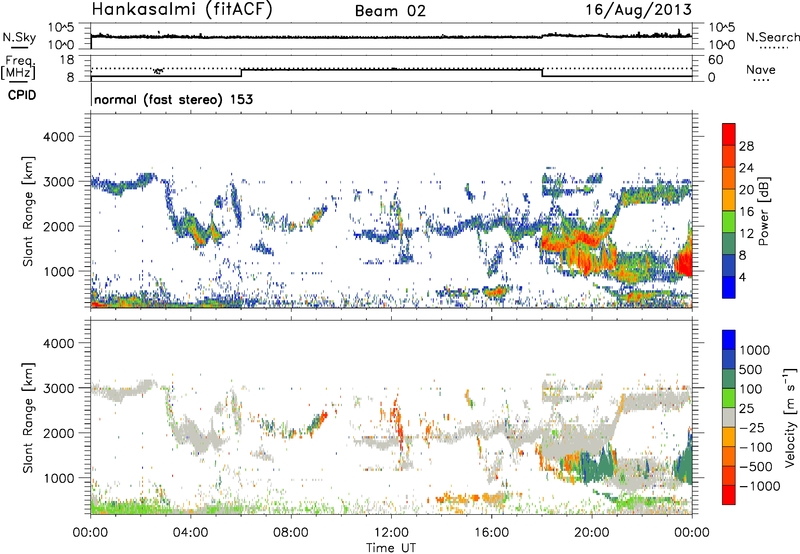800x554 pixels.
Task: Click the date '16/Aug/2013'
Action: click(638, 10)
